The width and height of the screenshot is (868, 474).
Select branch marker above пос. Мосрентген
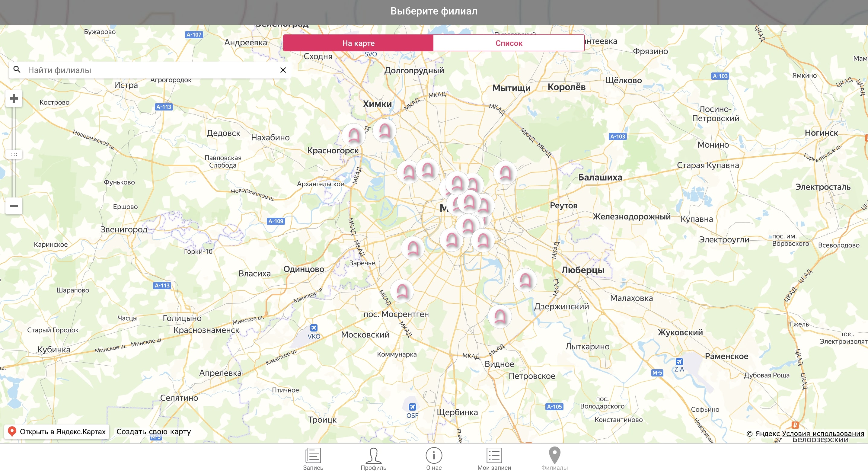pyautogui.click(x=402, y=291)
